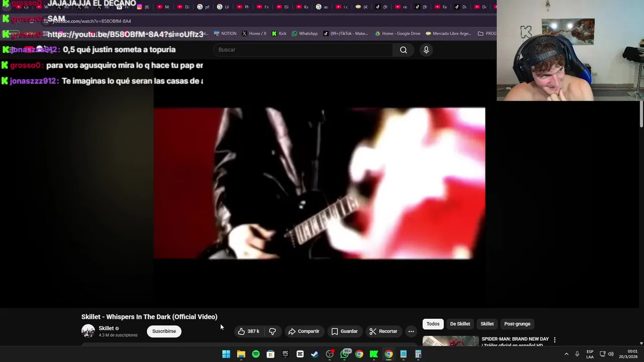Viewport: 644px width, 362px height.
Task: Open the TikTok bookmark
Action: pos(346,34)
